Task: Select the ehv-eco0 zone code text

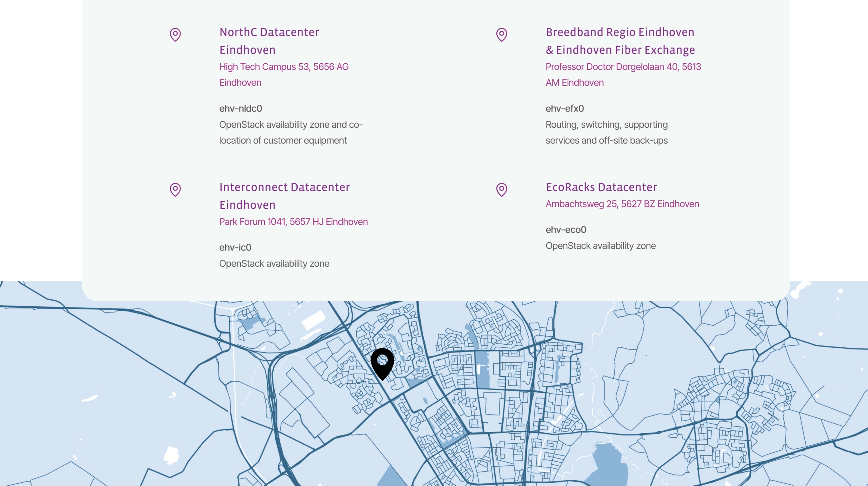Action: tap(566, 230)
